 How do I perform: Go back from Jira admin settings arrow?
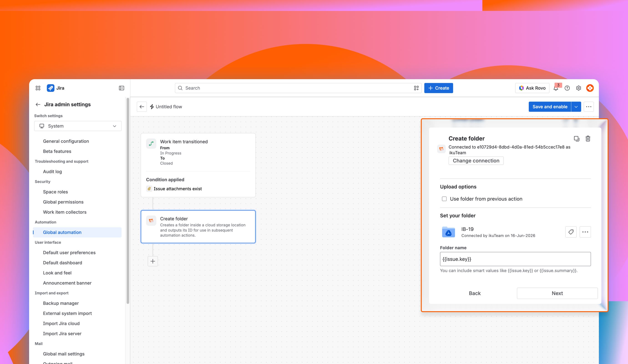38,104
